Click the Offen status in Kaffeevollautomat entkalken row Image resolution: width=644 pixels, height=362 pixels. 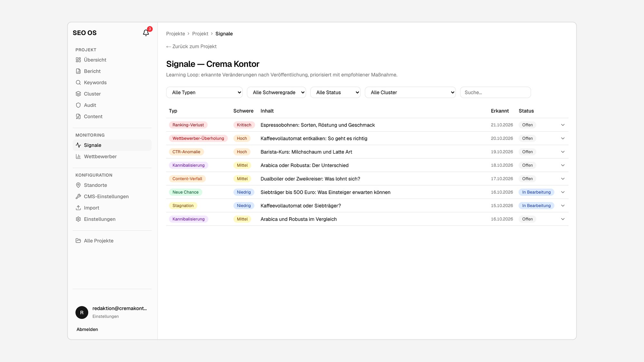527,138
